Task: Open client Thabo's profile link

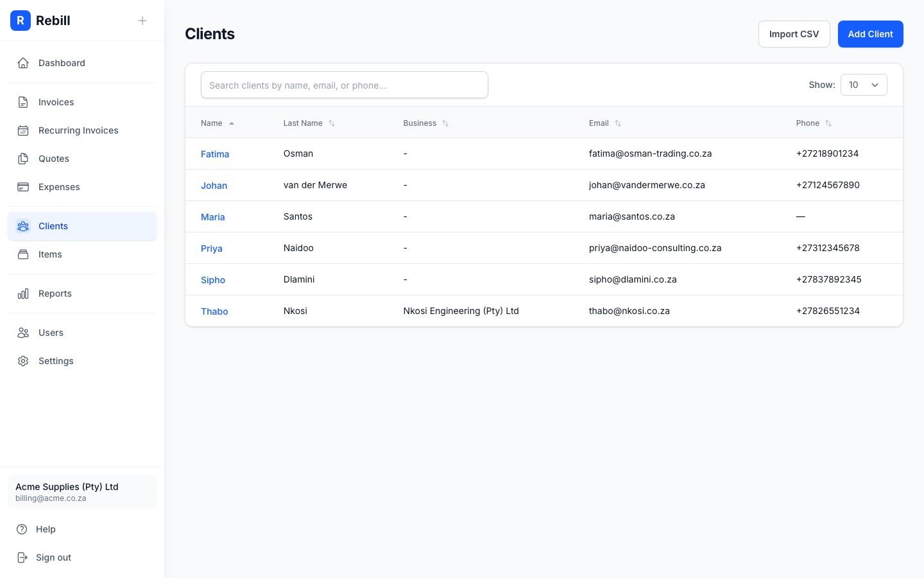Action: point(214,311)
